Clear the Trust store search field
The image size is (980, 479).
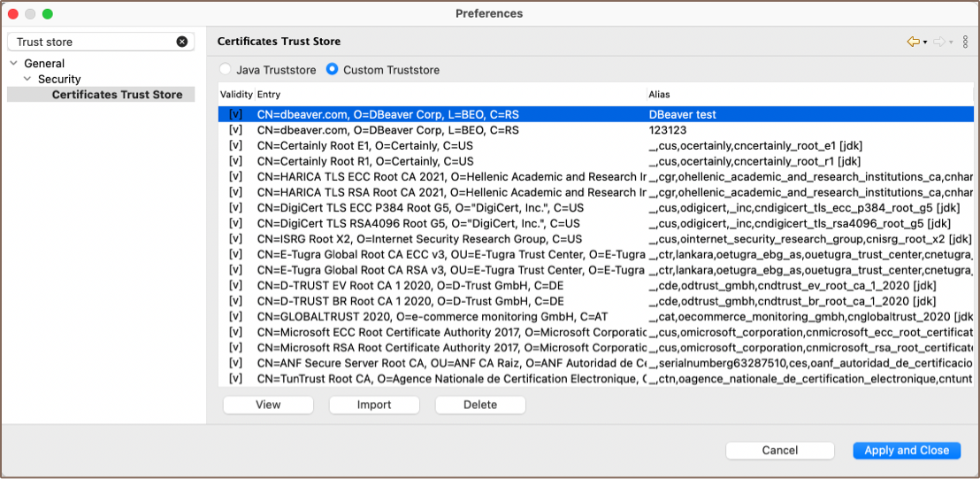182,42
